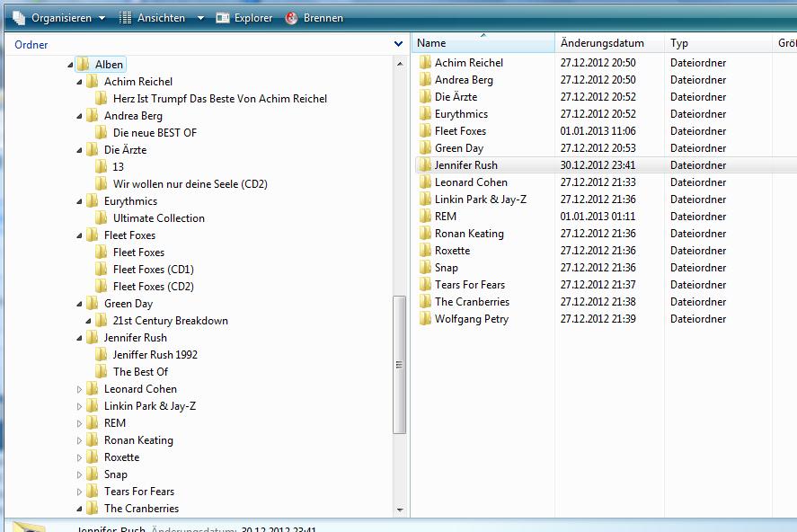The height and width of the screenshot is (532, 797).
Task: Click the Jennifer Rush folder icon in file list
Action: pyautogui.click(x=425, y=165)
